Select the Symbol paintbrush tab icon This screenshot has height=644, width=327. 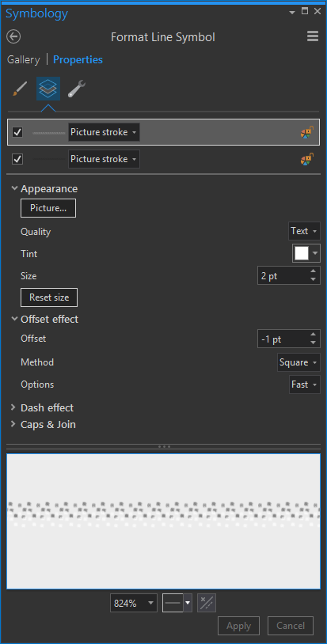[x=20, y=89]
